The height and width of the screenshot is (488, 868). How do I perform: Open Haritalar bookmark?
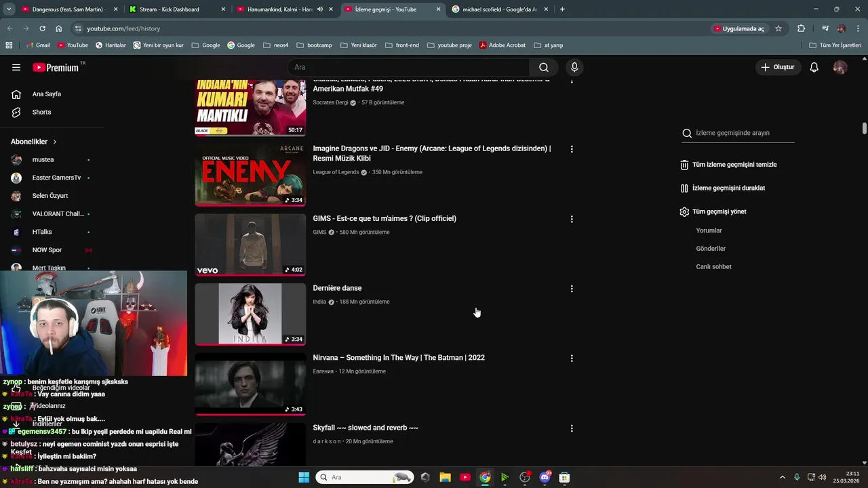pyautogui.click(x=111, y=45)
